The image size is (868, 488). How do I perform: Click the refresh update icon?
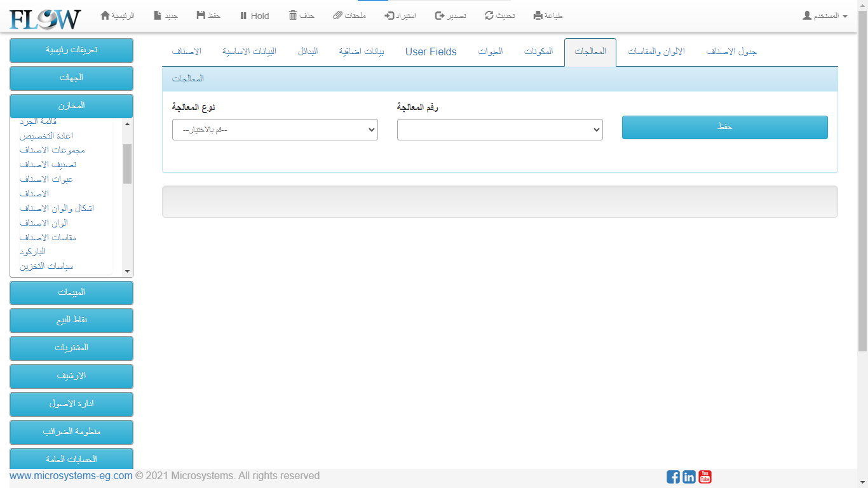489,15
